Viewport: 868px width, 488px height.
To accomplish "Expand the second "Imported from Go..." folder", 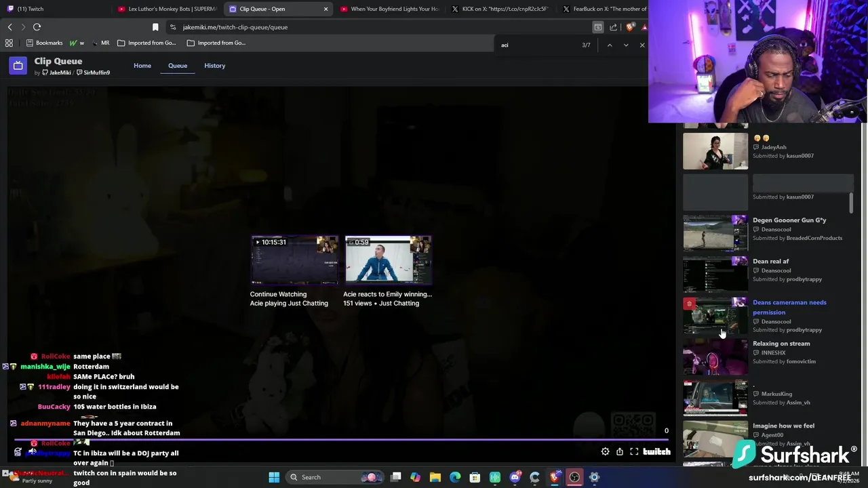I will point(216,43).
